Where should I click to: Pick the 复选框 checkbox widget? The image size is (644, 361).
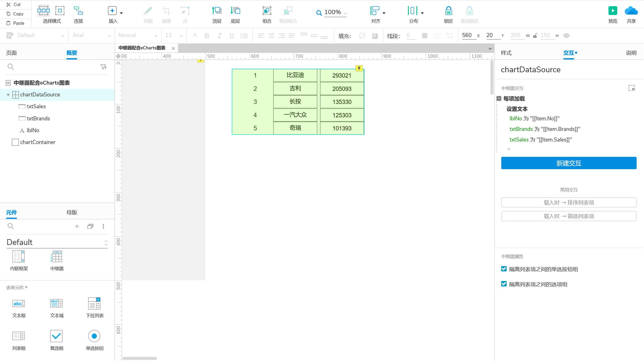tap(57, 340)
